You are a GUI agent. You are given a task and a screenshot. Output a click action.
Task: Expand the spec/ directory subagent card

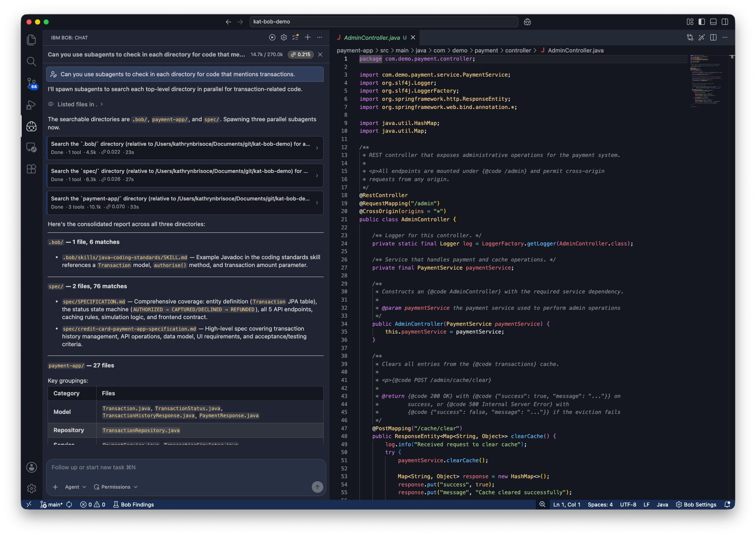pyautogui.click(x=185, y=175)
